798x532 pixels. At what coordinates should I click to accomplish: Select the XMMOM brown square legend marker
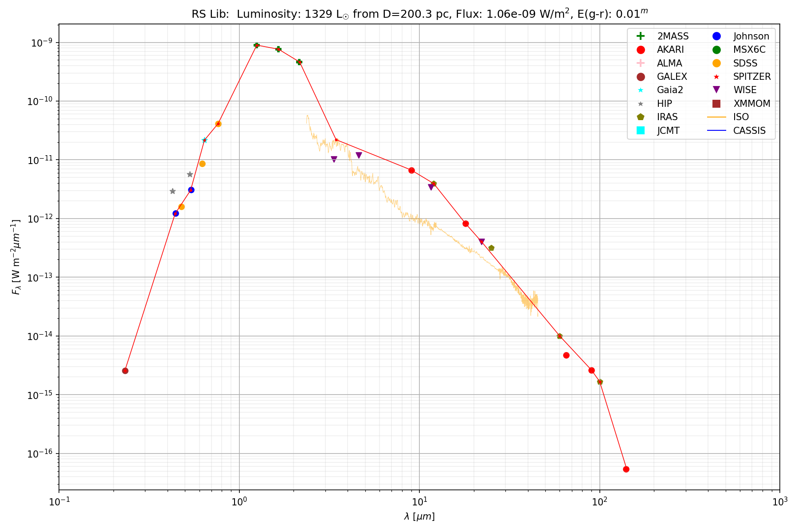point(716,104)
